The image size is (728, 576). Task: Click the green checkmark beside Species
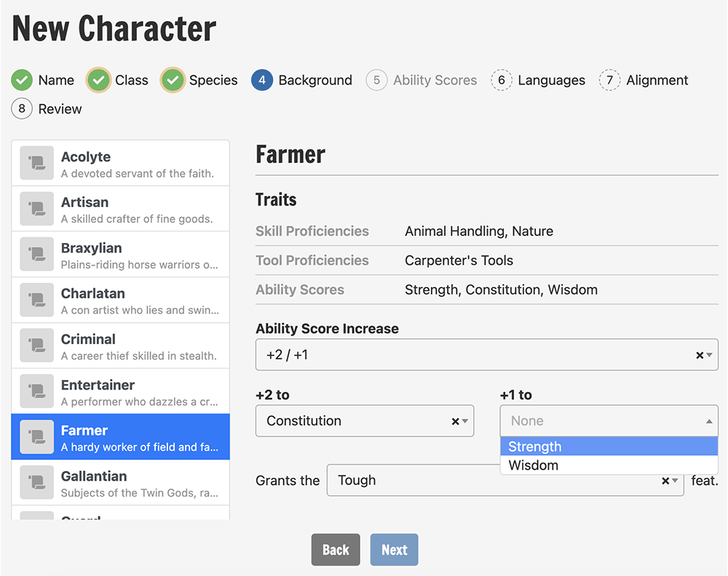coord(173,80)
